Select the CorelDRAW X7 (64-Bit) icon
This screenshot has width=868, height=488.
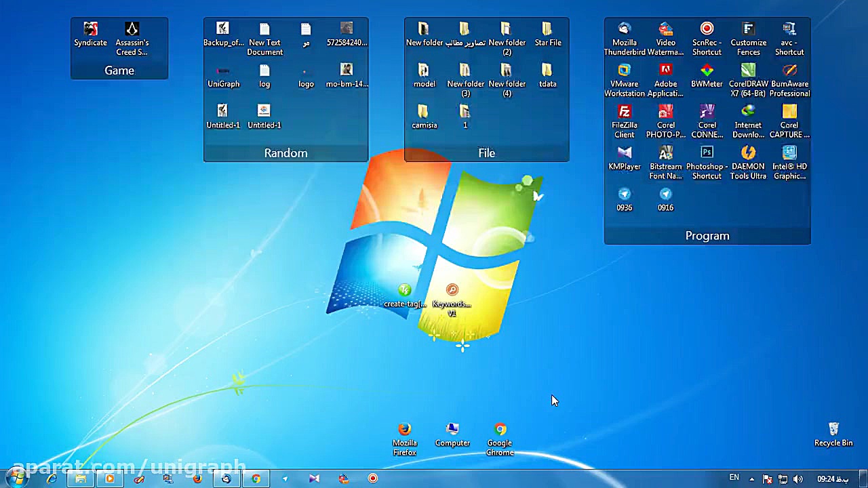point(748,71)
